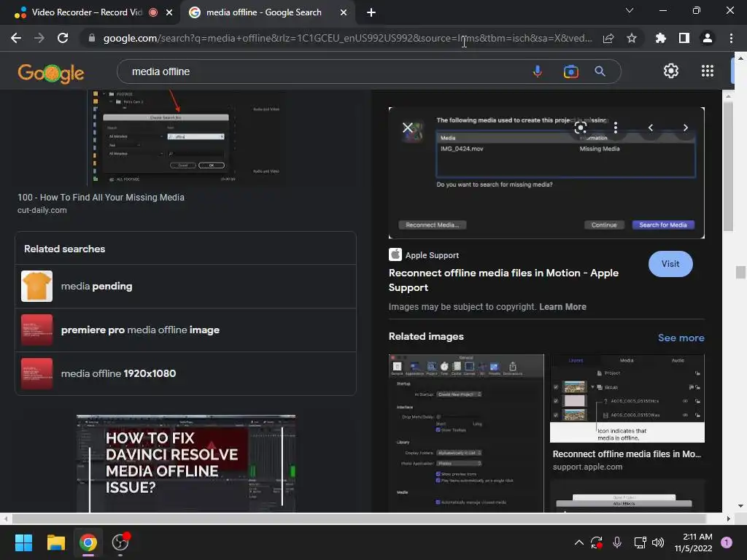Viewport: 747px width, 560px height.
Task: Search by image with camera icon
Action: (570, 71)
